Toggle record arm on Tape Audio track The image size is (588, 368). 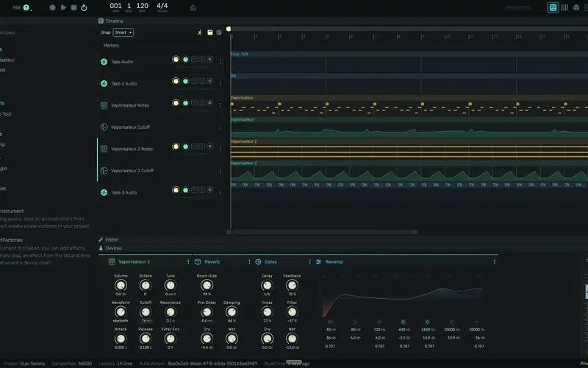point(209,60)
